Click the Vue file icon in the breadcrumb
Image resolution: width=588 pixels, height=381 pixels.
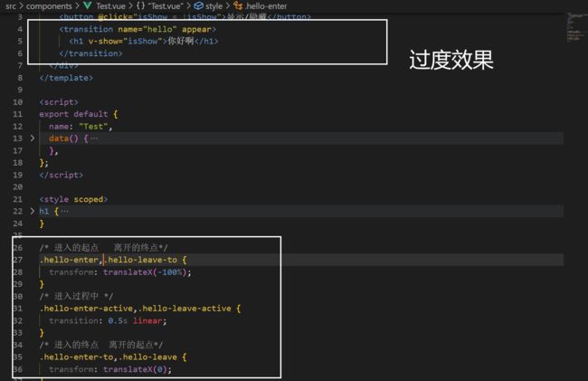88,5
